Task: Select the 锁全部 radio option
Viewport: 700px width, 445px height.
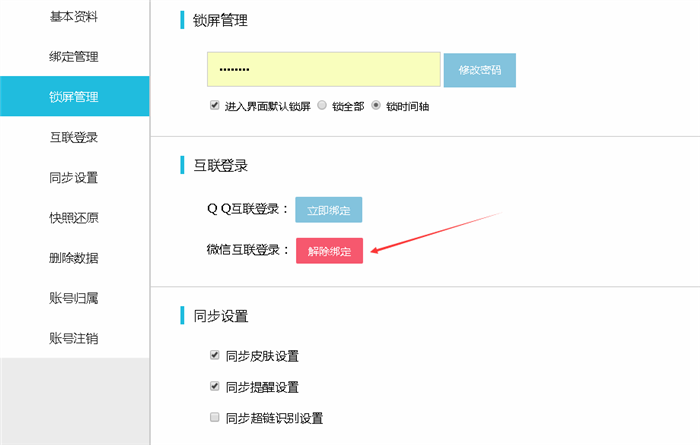Action: coord(322,105)
